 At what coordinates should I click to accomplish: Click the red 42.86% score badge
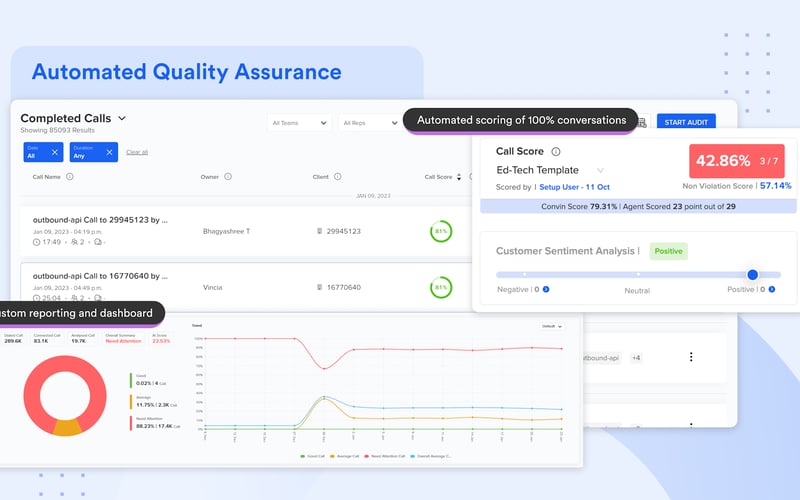tap(737, 161)
